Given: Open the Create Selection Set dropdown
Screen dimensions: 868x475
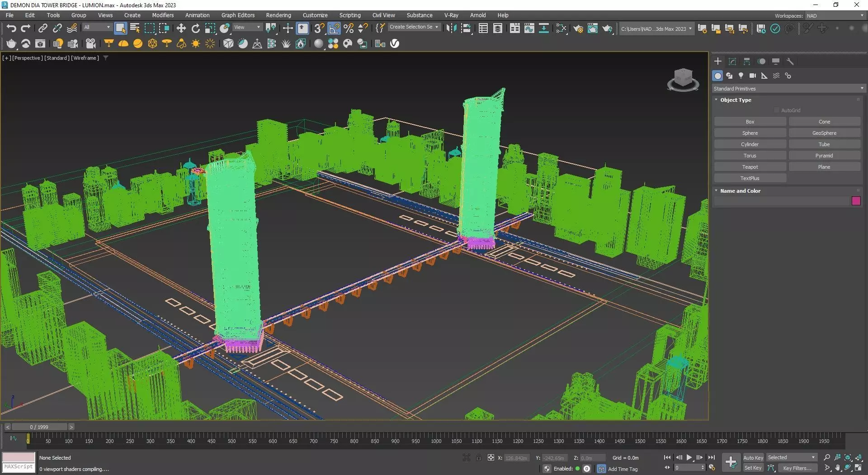Looking at the screenshot, I should (x=414, y=27).
